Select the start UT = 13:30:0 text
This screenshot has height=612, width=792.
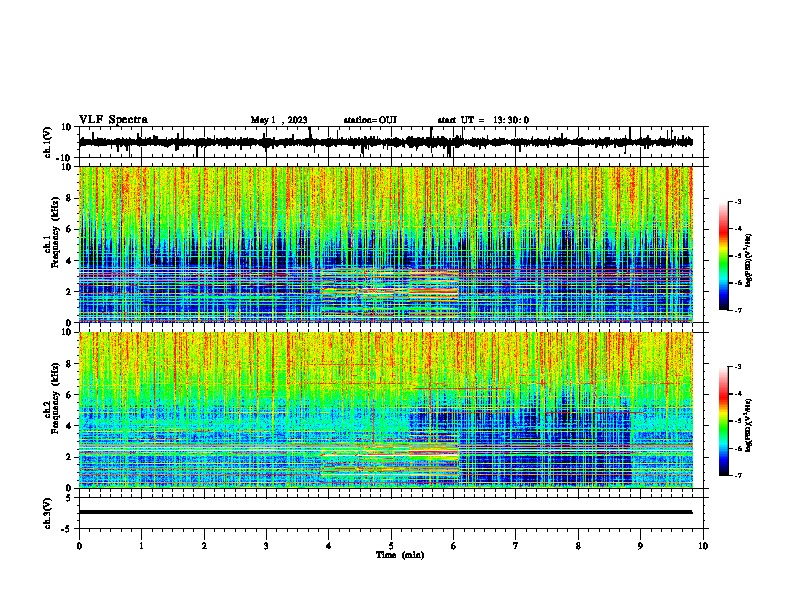483,120
